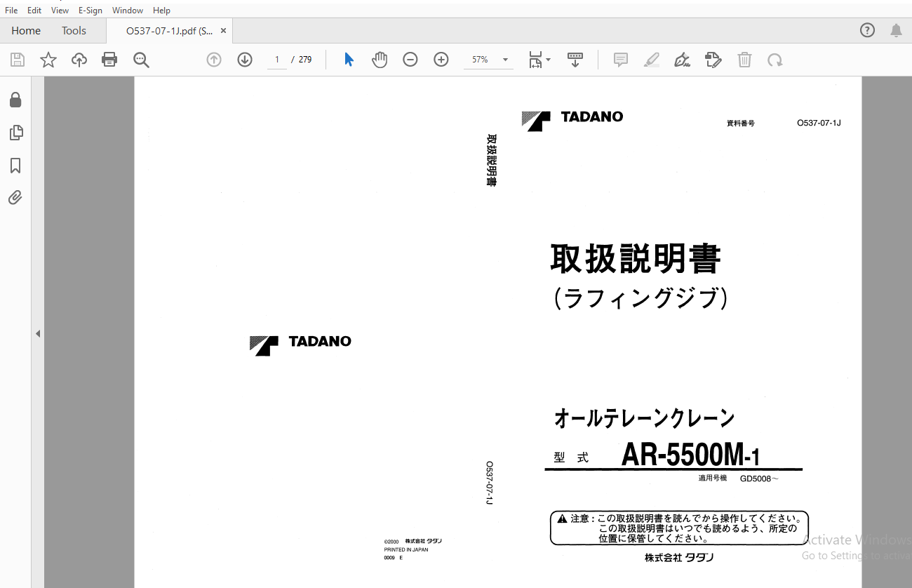
Task: Select the Highlight text tool
Action: click(x=652, y=60)
